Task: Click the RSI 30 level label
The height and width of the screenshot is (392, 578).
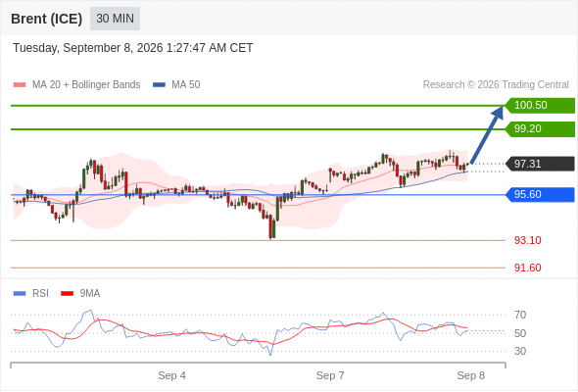Action: pyautogui.click(x=520, y=351)
